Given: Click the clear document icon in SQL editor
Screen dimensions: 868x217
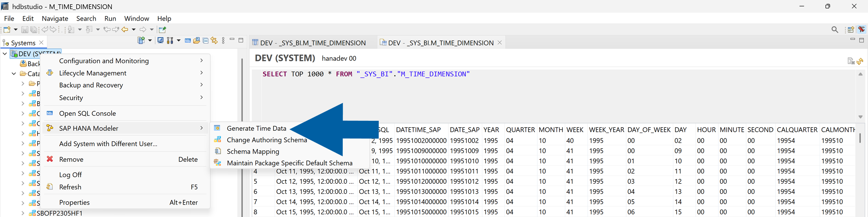Looking at the screenshot, I should pyautogui.click(x=851, y=61).
